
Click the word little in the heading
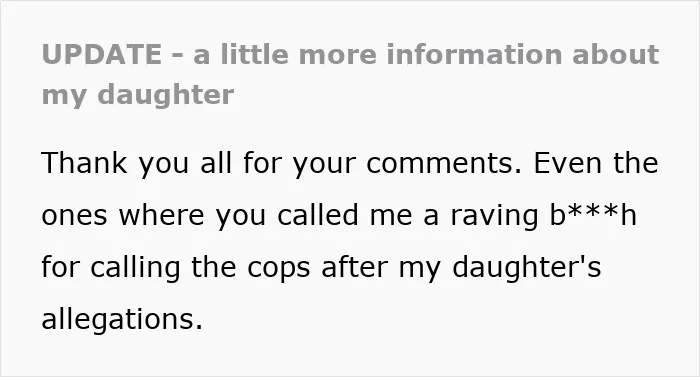pos(254,54)
